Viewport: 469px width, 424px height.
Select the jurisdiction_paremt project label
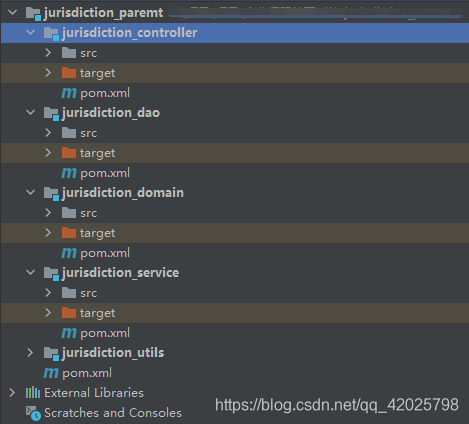pos(103,13)
